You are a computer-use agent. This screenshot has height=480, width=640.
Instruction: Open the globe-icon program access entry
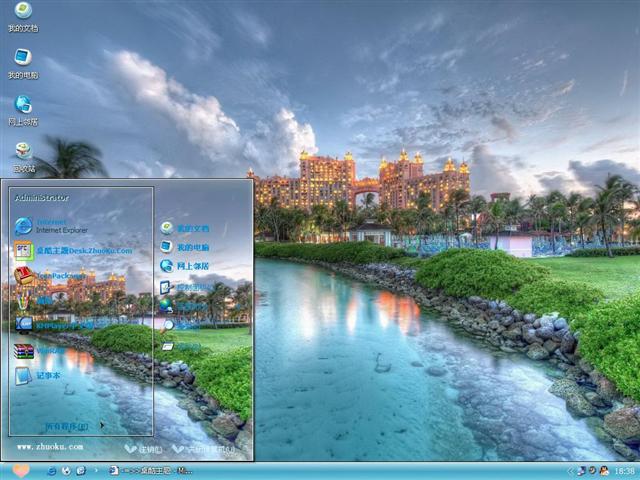[184, 306]
